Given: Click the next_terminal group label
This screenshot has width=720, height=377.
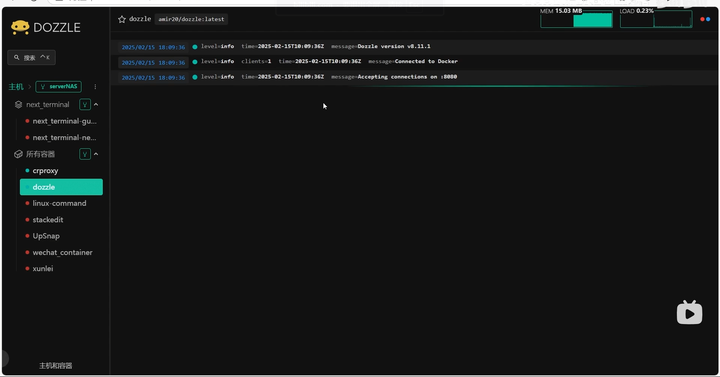Looking at the screenshot, I should point(48,105).
